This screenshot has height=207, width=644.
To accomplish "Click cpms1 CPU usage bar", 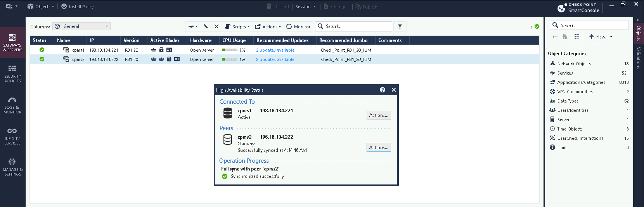I will (x=229, y=50).
